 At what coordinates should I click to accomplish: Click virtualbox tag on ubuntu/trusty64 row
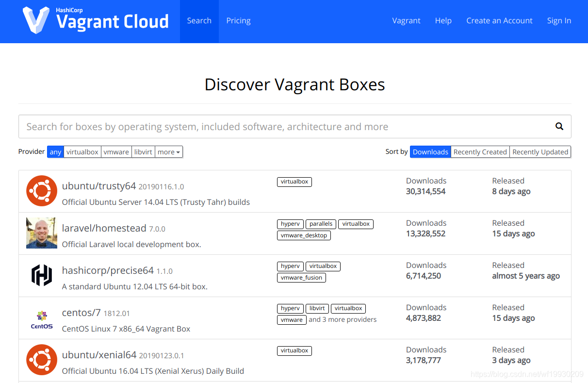click(294, 182)
